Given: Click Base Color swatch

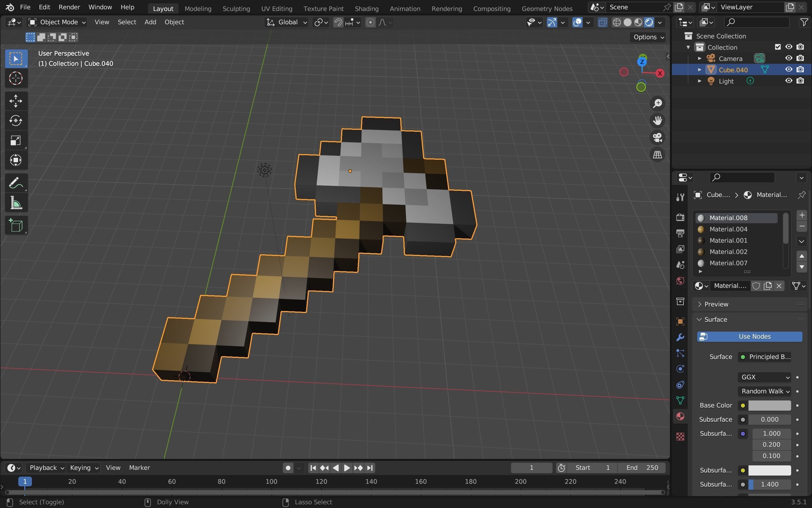Looking at the screenshot, I should pyautogui.click(x=769, y=406).
